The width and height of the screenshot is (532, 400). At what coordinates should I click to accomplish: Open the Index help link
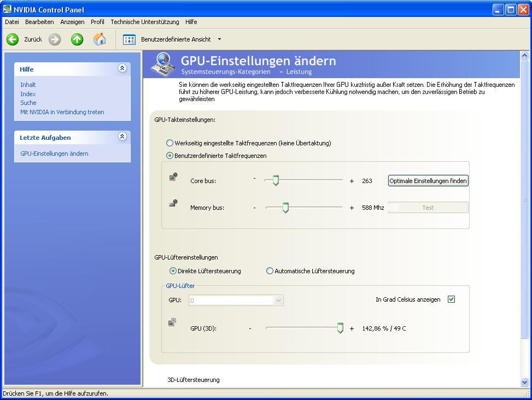28,94
